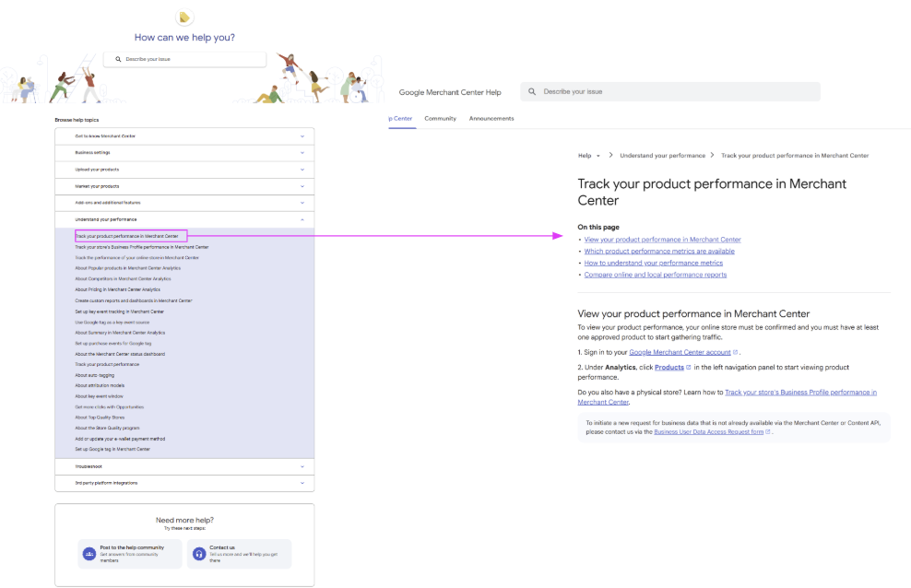Open Understand your performance breadcrumb link
This screenshot has height=588, width=911.
coord(662,156)
